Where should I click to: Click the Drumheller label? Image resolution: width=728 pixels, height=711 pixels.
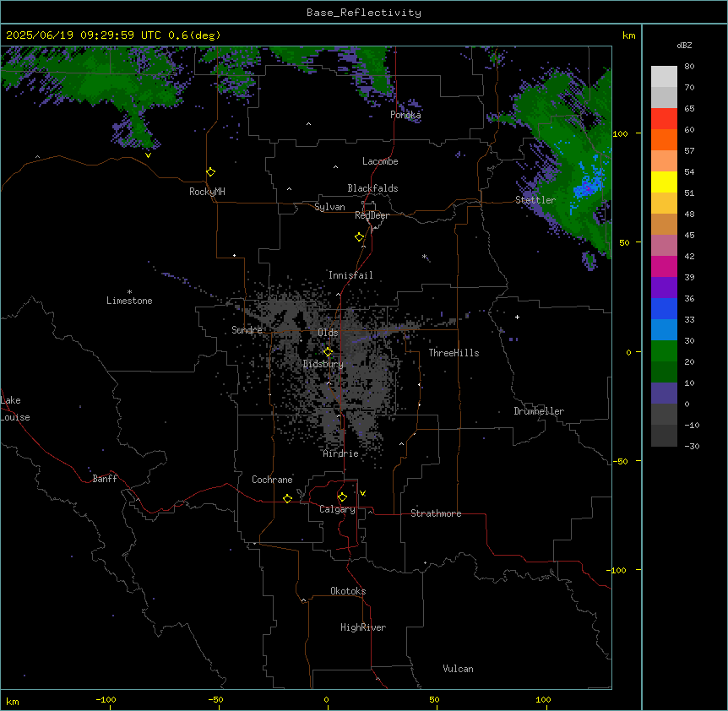(539, 411)
